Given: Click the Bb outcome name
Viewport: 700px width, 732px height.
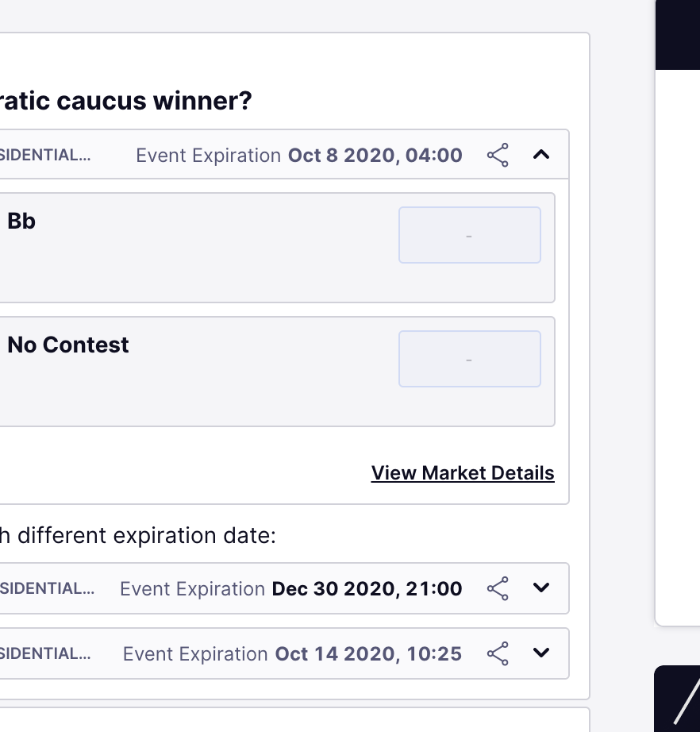Looking at the screenshot, I should (x=21, y=222).
